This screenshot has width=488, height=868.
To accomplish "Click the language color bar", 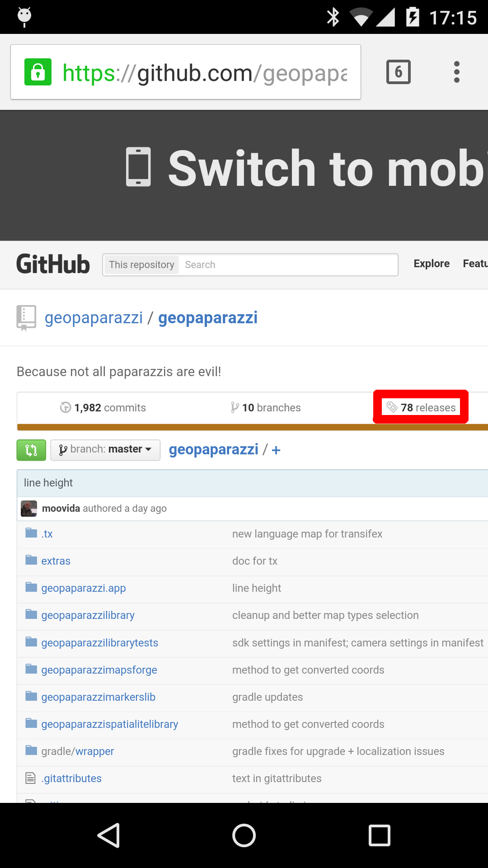I will [253, 427].
